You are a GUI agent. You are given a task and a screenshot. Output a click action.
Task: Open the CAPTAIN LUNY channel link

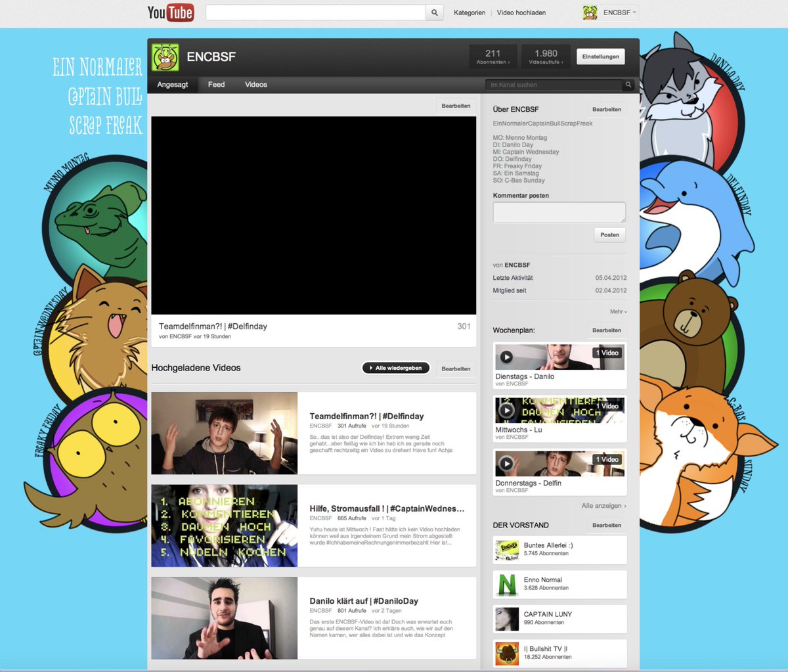(548, 614)
